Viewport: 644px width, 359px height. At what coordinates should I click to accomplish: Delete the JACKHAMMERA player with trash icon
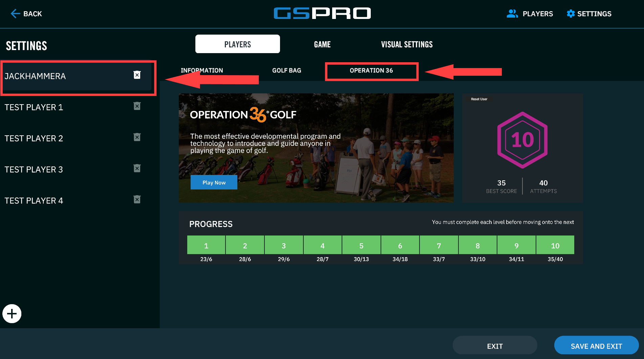(137, 75)
